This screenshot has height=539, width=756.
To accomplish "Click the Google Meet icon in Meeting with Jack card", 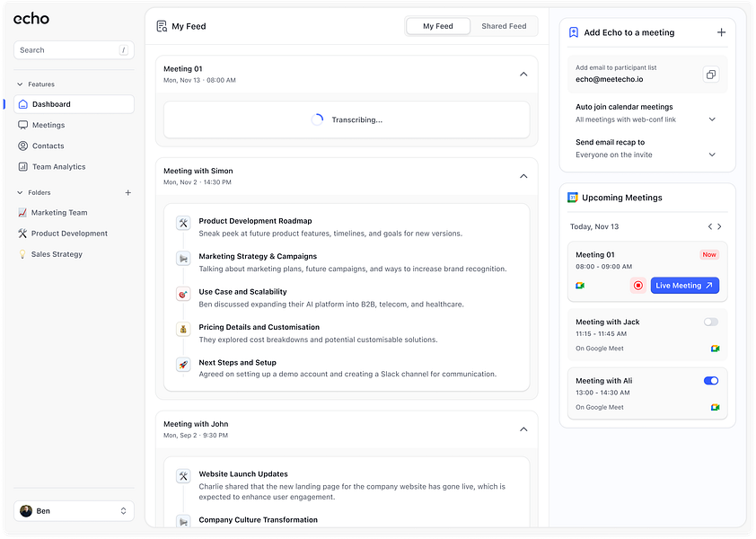I will coord(715,349).
